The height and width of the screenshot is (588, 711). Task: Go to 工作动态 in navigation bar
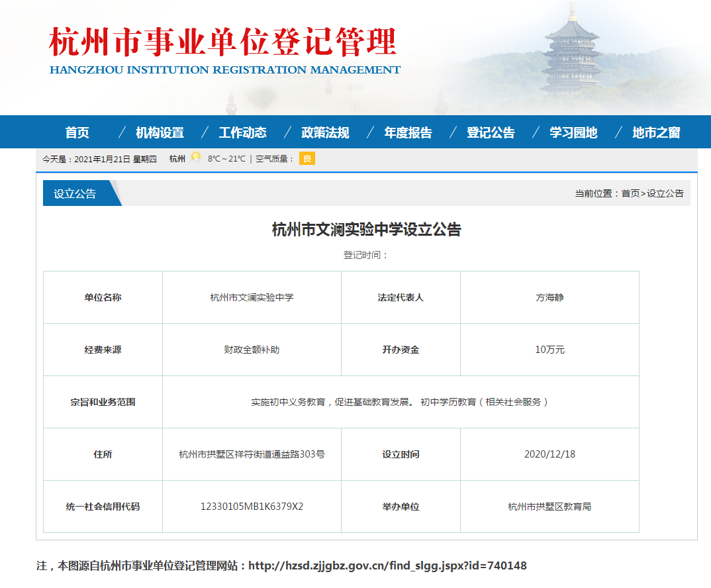tap(242, 132)
